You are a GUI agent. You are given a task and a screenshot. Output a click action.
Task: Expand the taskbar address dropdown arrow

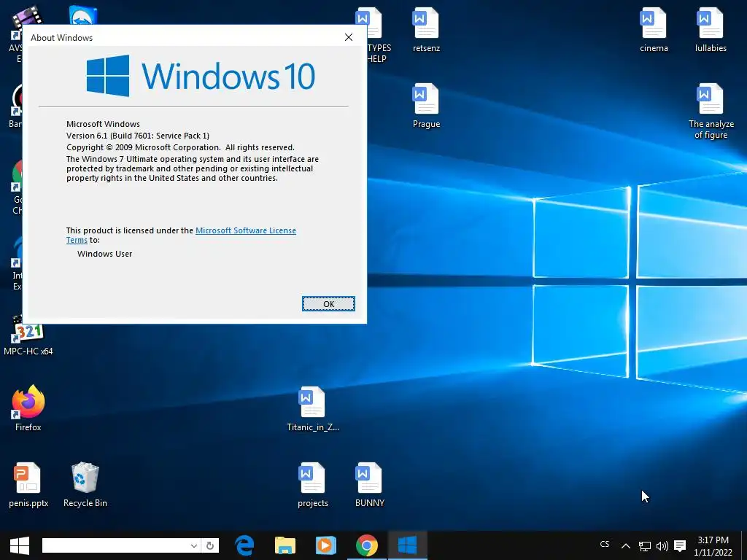tap(194, 545)
